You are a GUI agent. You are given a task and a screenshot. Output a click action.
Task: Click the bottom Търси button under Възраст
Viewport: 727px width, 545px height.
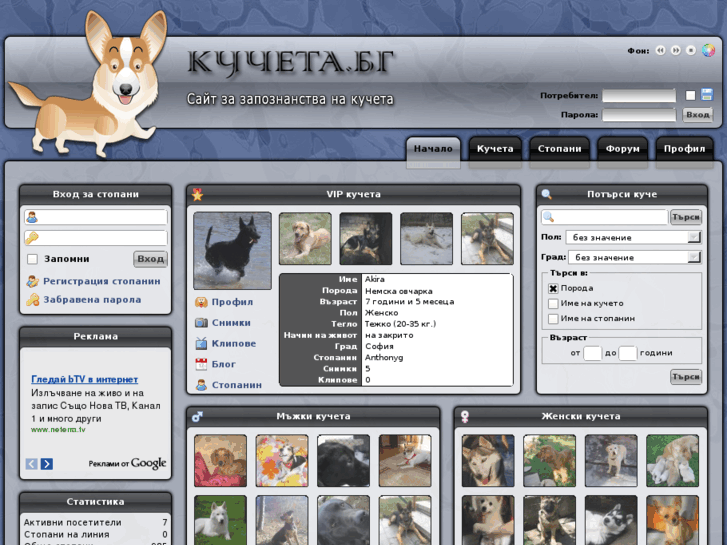[x=686, y=377]
